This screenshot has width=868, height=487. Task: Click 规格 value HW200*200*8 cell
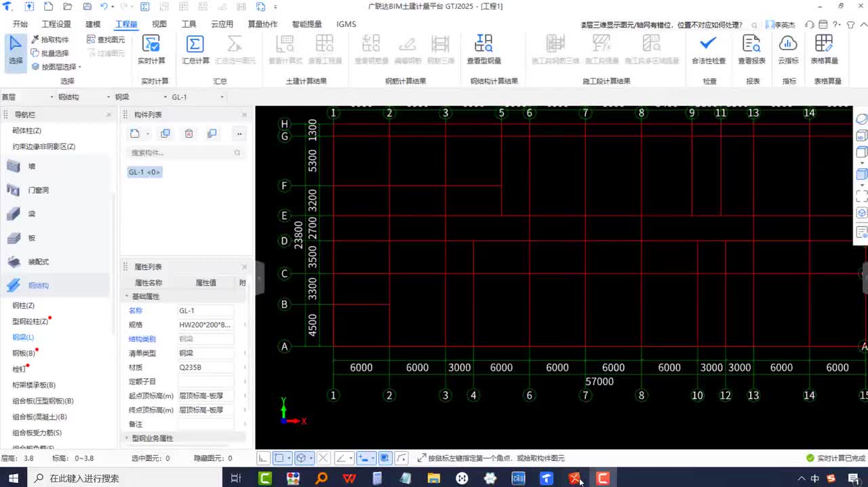[x=205, y=325]
